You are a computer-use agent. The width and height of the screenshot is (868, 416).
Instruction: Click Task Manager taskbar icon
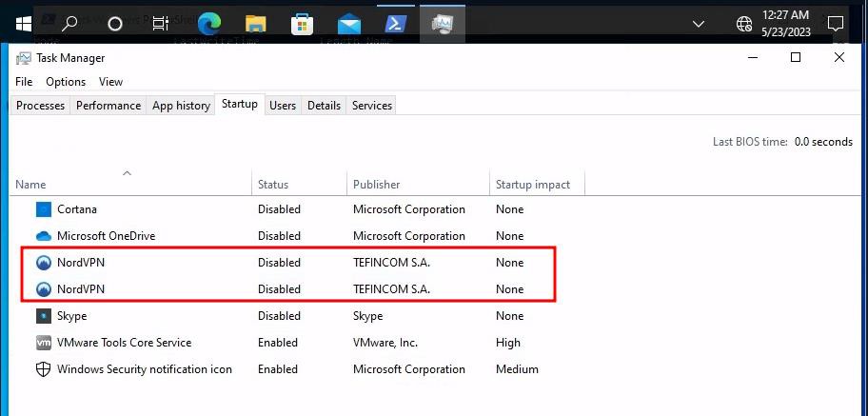point(443,24)
